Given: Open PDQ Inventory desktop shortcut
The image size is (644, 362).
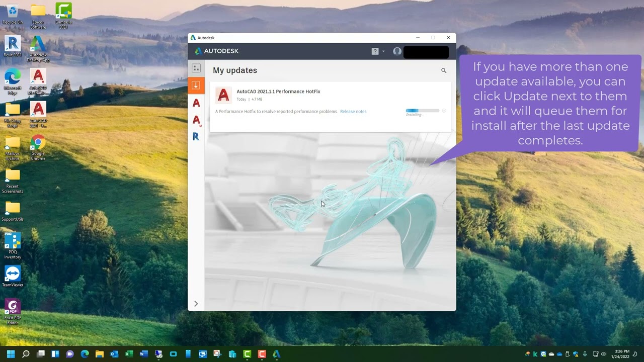Looking at the screenshot, I should (13, 246).
